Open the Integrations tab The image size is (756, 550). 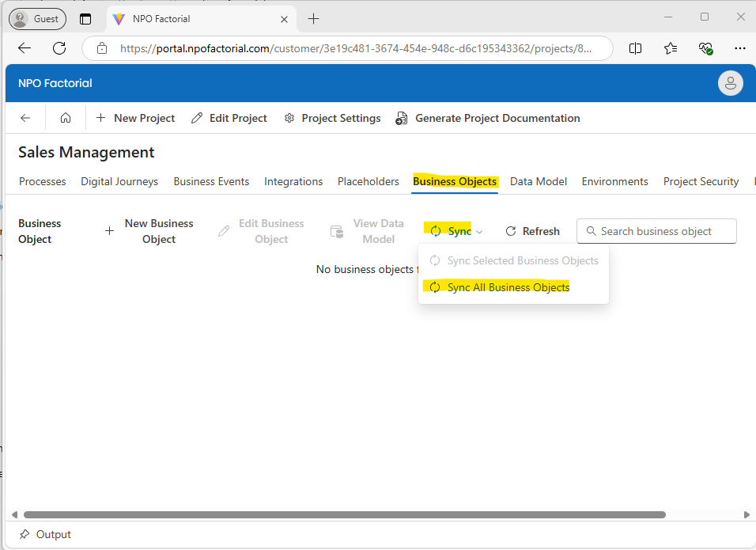(293, 181)
